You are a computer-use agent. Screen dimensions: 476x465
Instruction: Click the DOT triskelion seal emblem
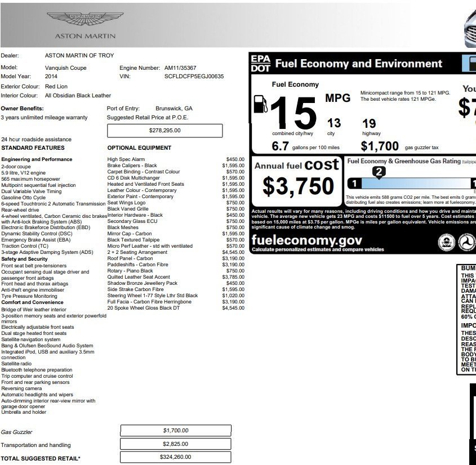click(467, 243)
